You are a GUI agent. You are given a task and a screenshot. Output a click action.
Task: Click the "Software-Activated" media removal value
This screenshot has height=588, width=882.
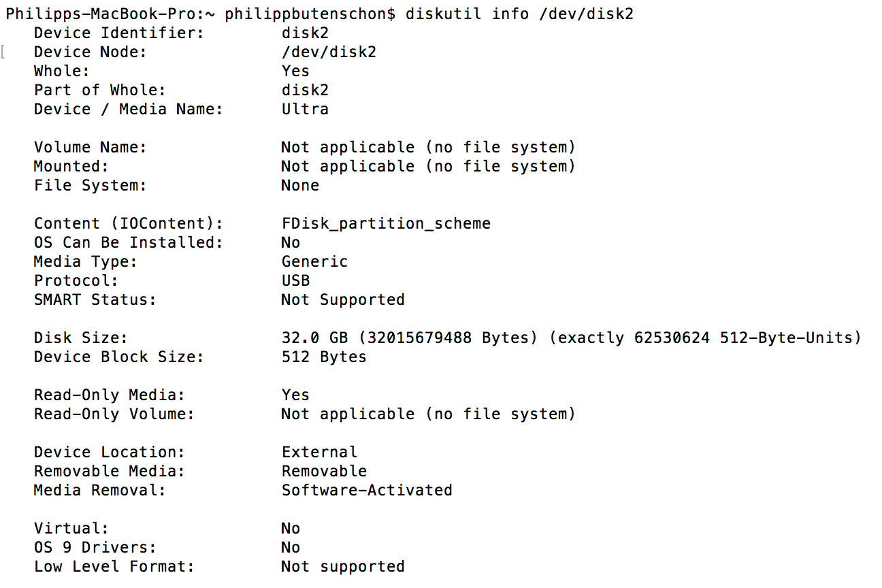(x=367, y=490)
